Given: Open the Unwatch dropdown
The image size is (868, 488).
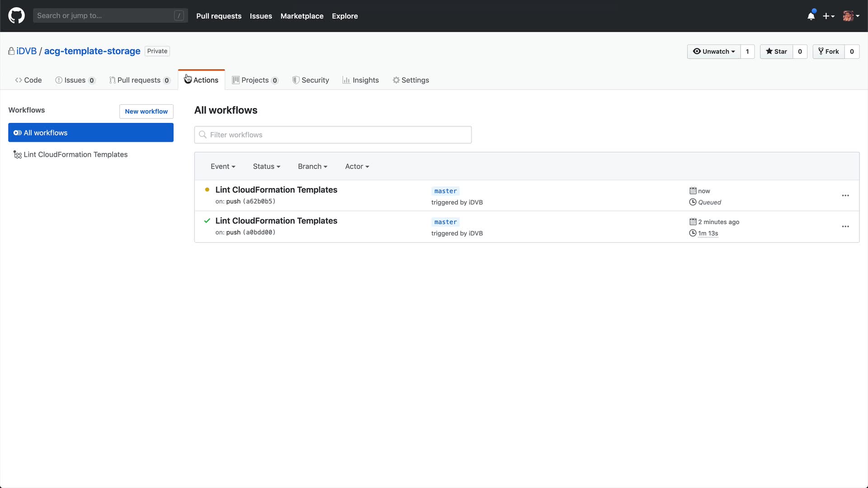Looking at the screenshot, I should point(714,52).
